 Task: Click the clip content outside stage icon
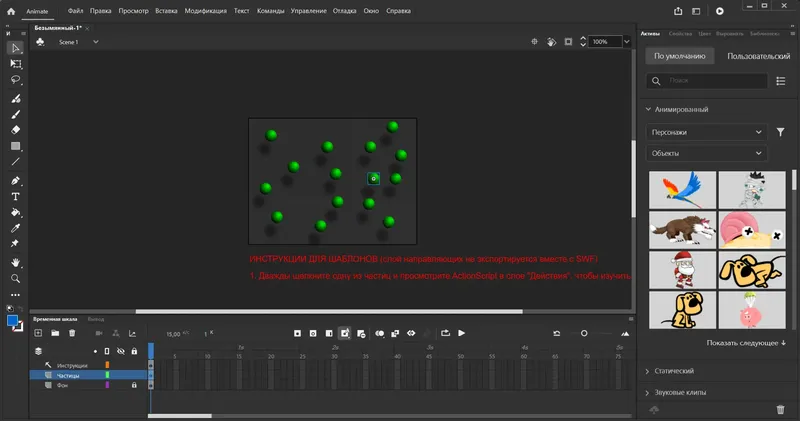pyautogui.click(x=568, y=42)
